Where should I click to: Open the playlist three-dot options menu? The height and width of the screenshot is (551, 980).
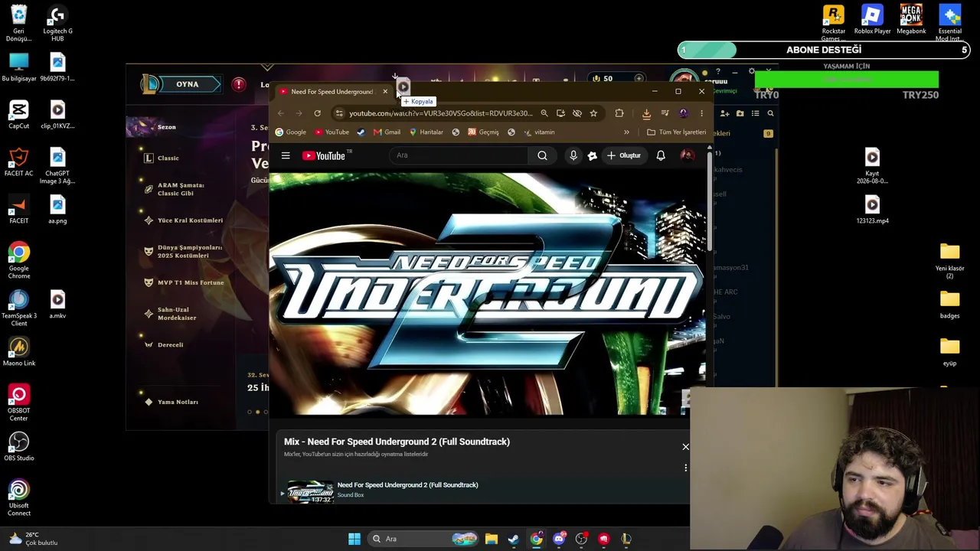click(685, 468)
